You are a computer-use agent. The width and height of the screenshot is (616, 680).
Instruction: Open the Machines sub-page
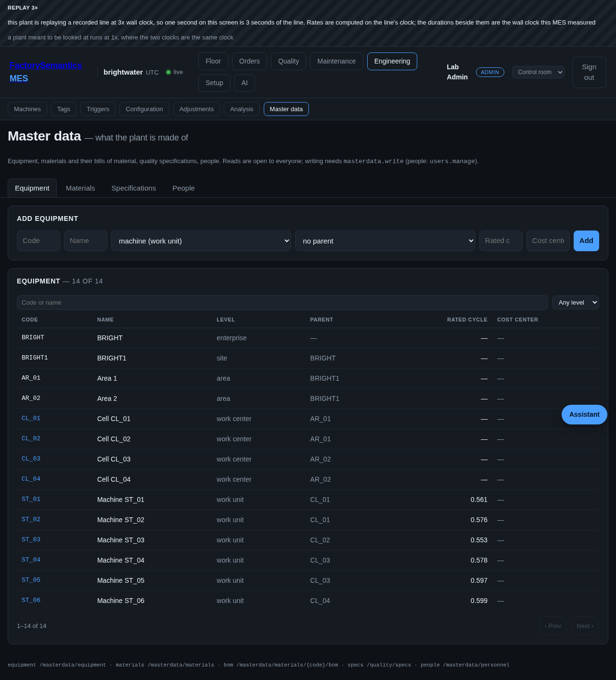(27, 109)
